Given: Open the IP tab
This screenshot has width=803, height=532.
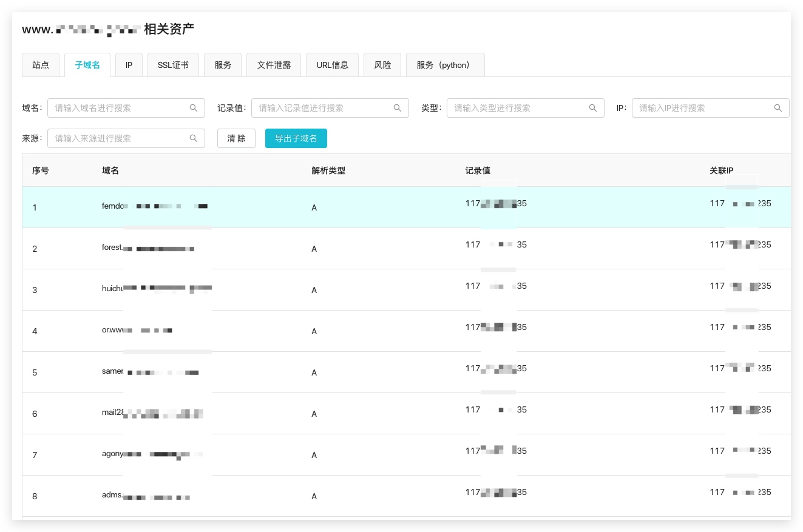Looking at the screenshot, I should click(x=129, y=65).
